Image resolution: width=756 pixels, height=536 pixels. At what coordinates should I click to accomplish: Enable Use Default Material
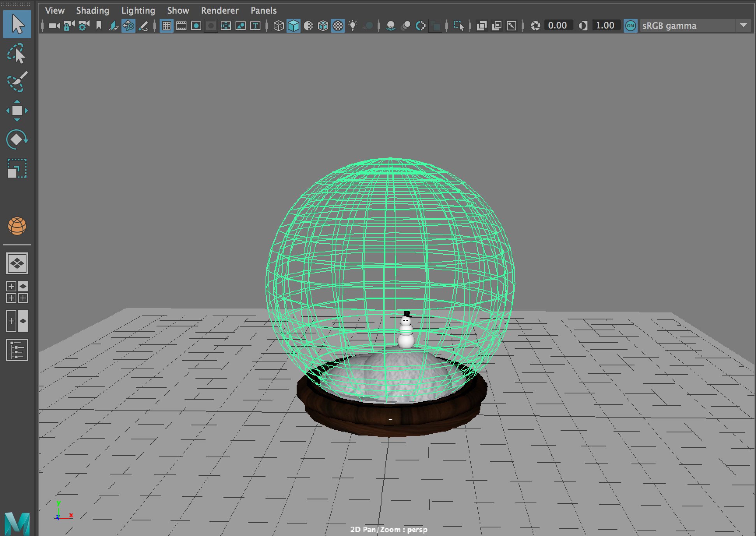point(308,26)
